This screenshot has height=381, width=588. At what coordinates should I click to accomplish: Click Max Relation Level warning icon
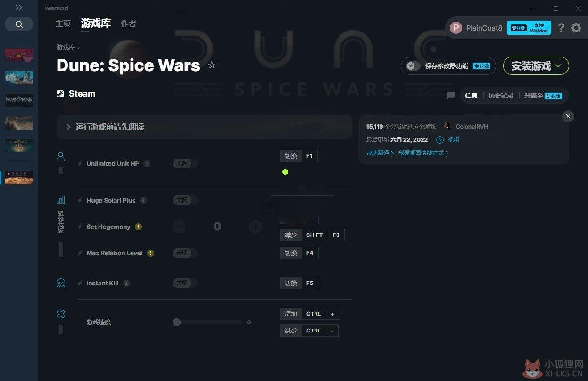150,253
